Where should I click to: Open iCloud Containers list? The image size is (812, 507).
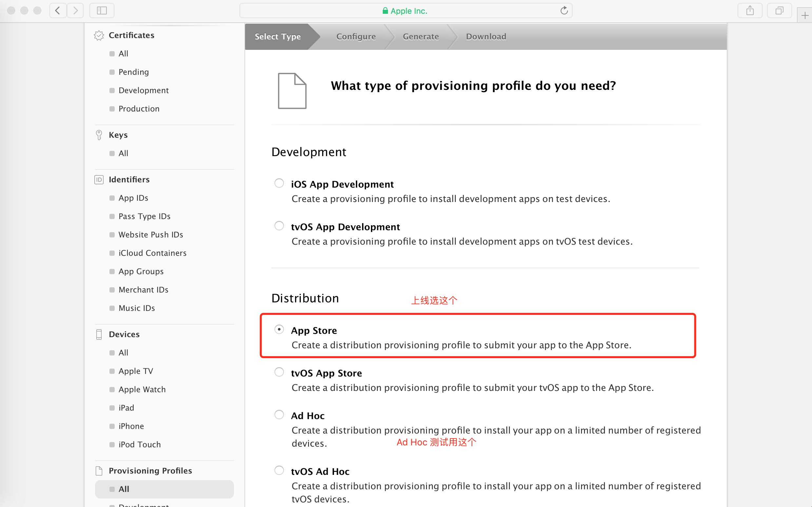(152, 253)
